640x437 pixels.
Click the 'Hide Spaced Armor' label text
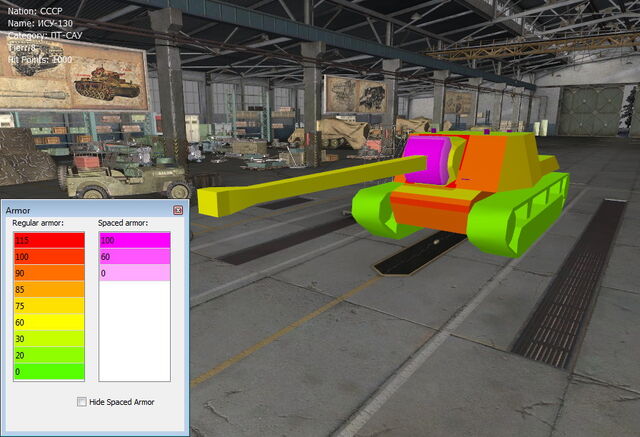(x=122, y=402)
